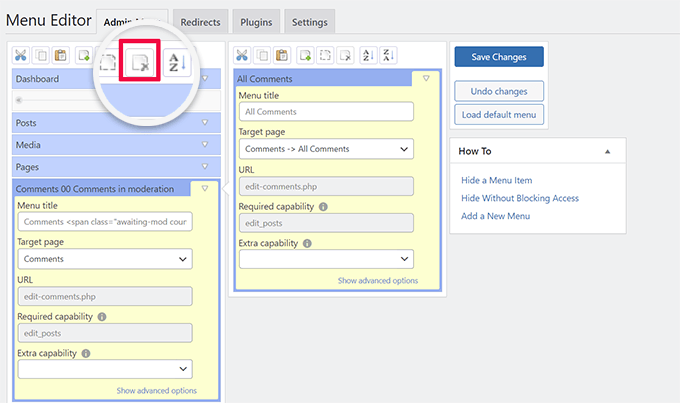Expand the Pages menu item settings
The height and width of the screenshot is (403, 680).
pyautogui.click(x=205, y=167)
